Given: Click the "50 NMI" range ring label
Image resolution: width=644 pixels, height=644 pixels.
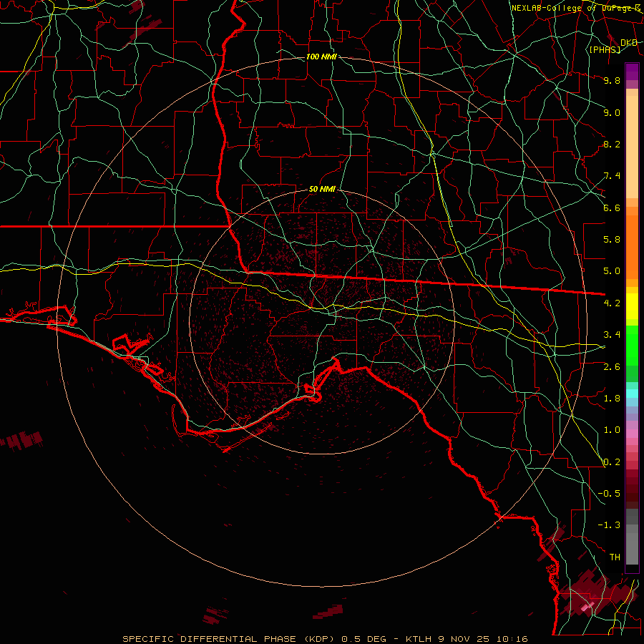Looking at the screenshot, I should (322, 190).
